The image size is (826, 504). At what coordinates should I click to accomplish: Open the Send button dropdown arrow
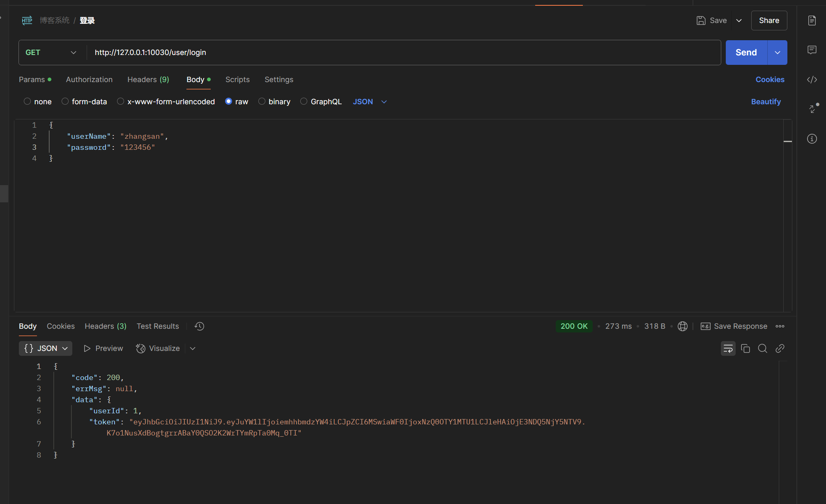coord(777,53)
